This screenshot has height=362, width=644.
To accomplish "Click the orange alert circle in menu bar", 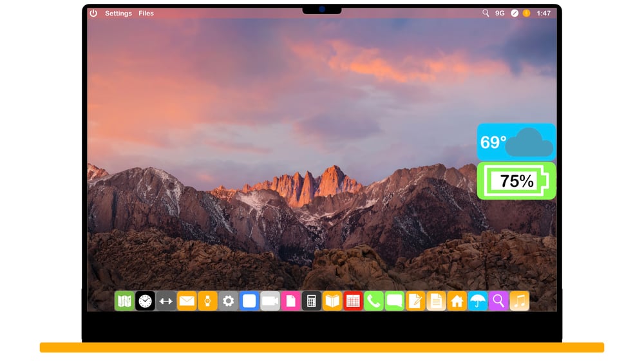I will (x=526, y=13).
